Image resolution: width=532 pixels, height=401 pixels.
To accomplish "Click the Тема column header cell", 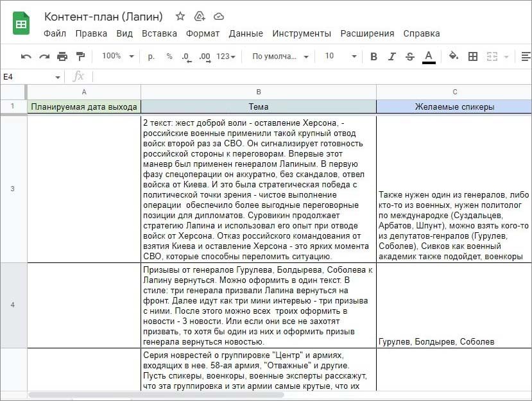I will tap(258, 107).
